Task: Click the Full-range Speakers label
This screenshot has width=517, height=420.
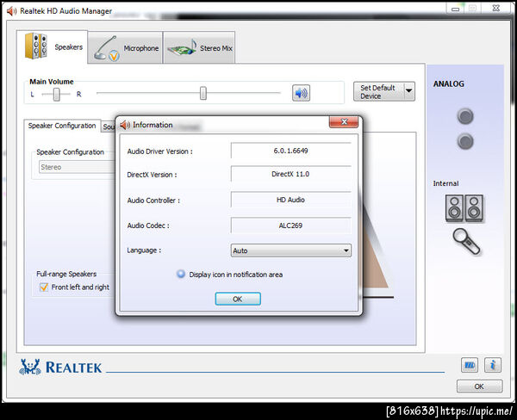Action: point(66,274)
